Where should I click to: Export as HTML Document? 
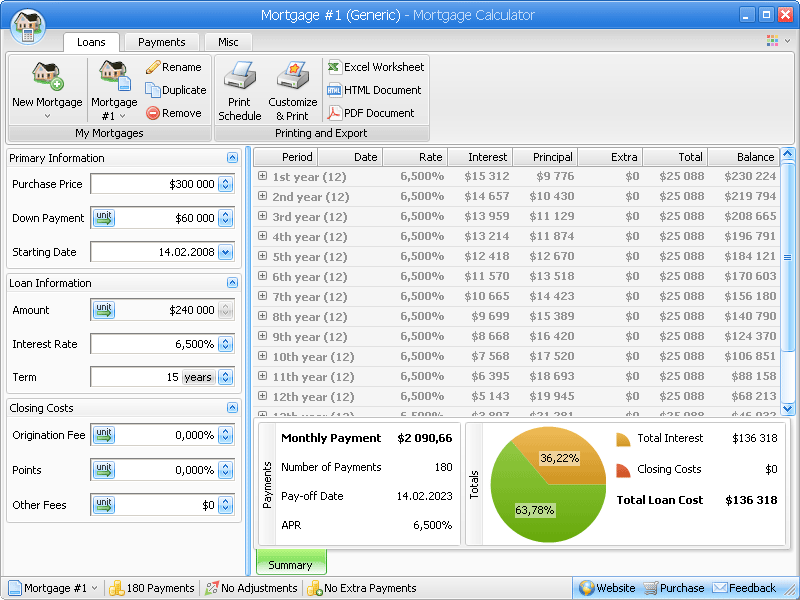(x=374, y=90)
